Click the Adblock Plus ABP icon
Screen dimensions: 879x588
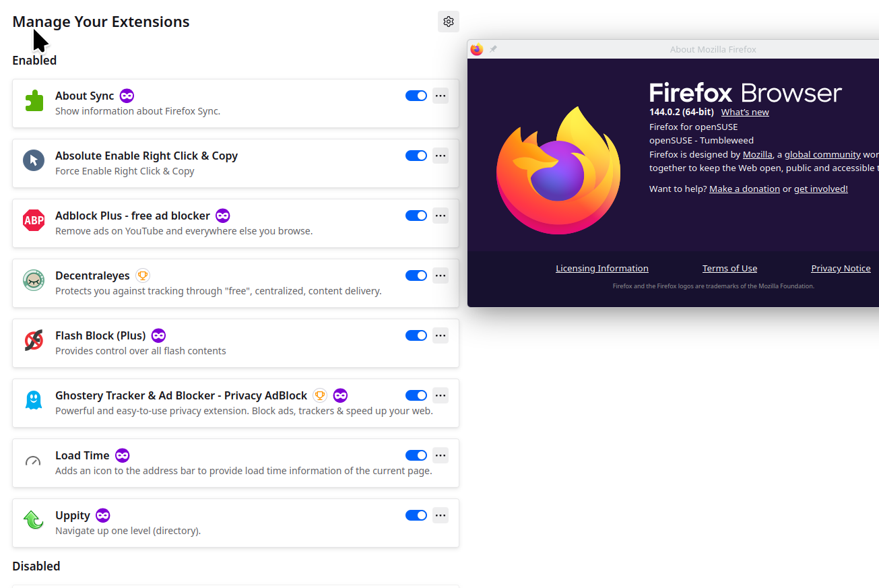34,220
